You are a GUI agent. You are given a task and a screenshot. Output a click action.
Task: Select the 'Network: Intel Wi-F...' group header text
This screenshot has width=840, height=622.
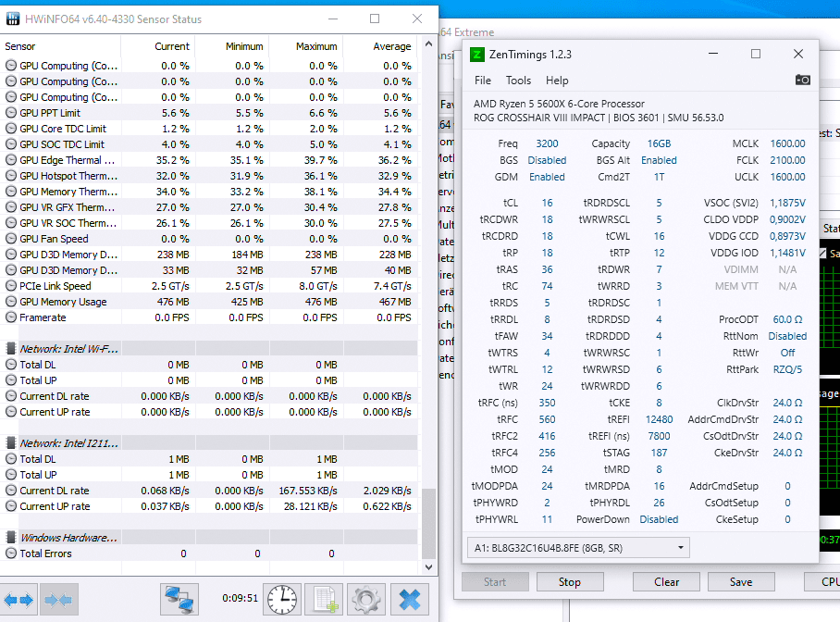[69, 349]
